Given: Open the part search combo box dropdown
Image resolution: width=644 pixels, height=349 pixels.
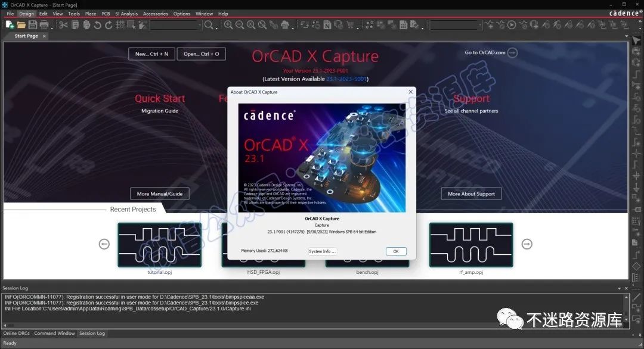Looking at the screenshot, I should pyautogui.click(x=200, y=26).
